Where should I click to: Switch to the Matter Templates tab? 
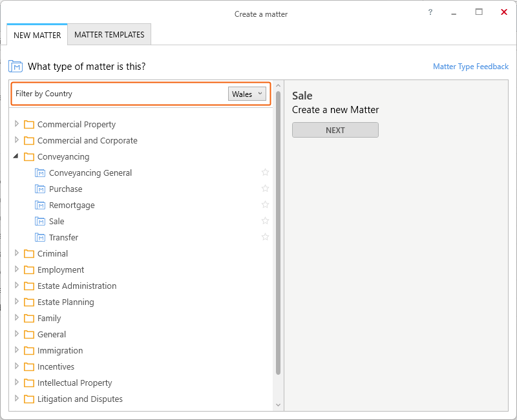[x=109, y=35]
